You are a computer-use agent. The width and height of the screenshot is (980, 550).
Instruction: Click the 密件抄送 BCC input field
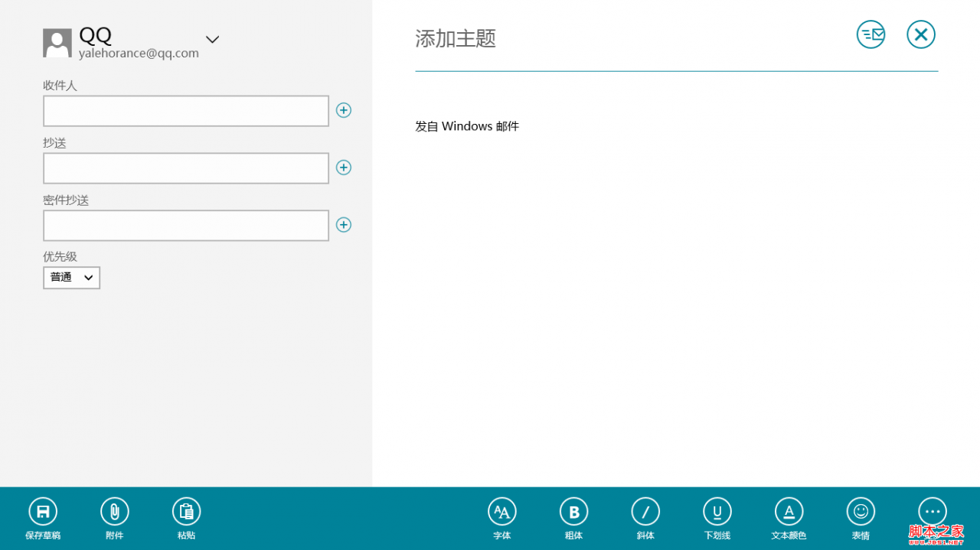click(x=186, y=226)
